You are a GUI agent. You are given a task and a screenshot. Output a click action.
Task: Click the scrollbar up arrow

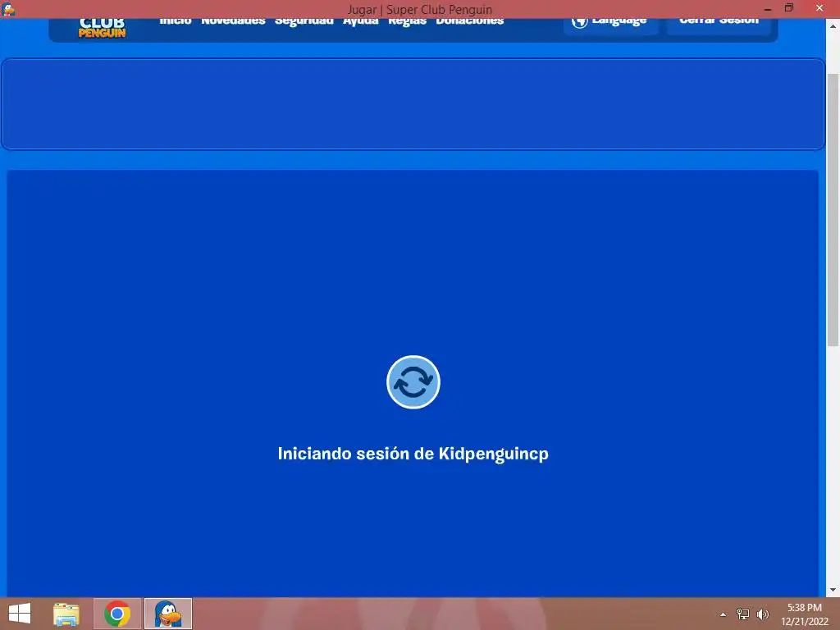coord(833,25)
